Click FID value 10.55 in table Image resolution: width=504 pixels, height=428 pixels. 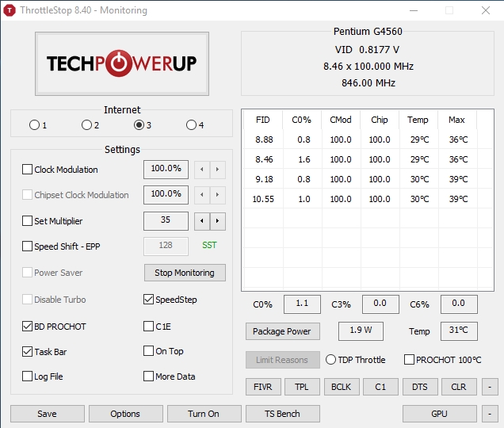point(263,199)
